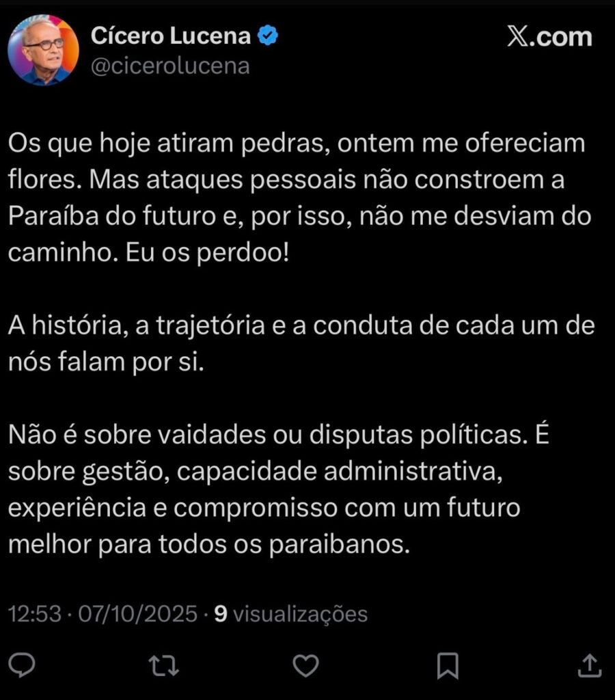615x700 pixels.
Task: Like the post with the heart icon
Action: tap(305, 664)
